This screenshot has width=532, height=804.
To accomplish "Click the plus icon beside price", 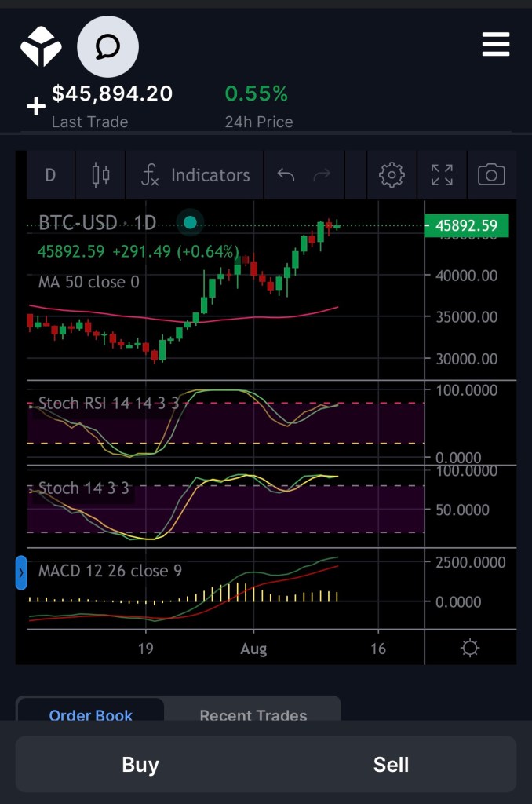I will (35, 107).
